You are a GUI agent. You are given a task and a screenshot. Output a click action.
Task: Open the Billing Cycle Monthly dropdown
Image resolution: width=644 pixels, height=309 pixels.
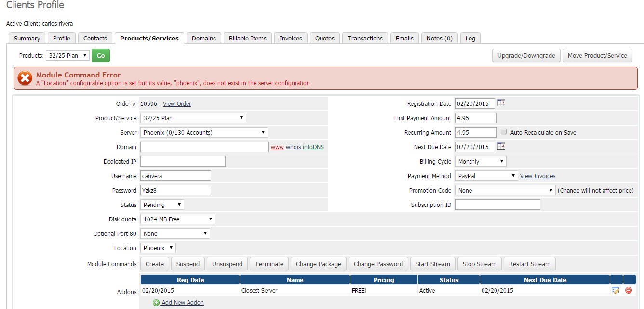(x=481, y=161)
